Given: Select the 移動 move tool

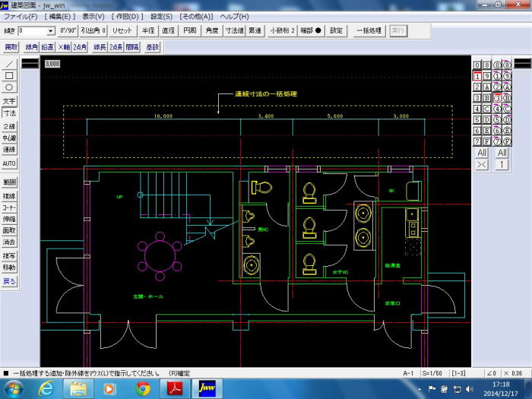Looking at the screenshot, I should click(x=9, y=268).
